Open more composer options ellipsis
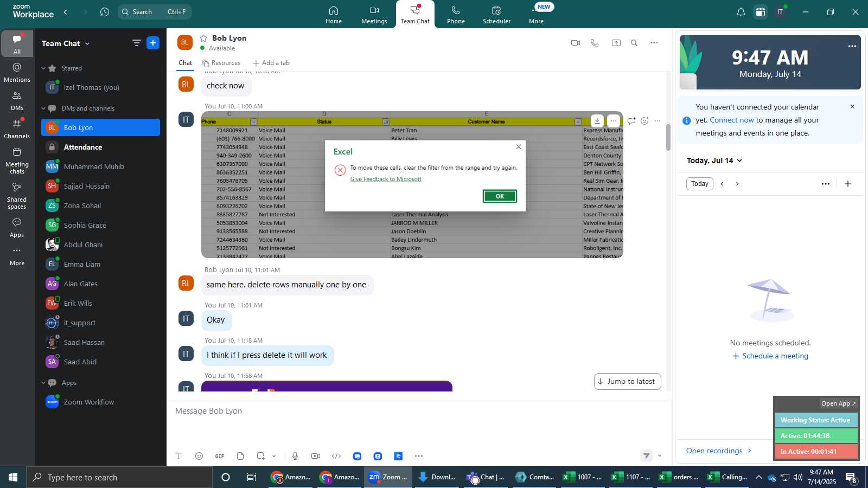The image size is (868, 488). (419, 456)
